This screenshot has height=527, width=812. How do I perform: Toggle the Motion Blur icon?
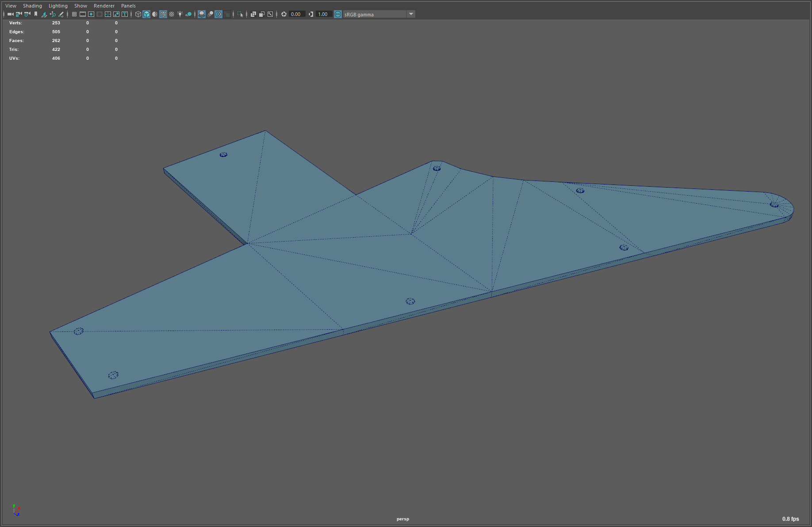tap(211, 14)
